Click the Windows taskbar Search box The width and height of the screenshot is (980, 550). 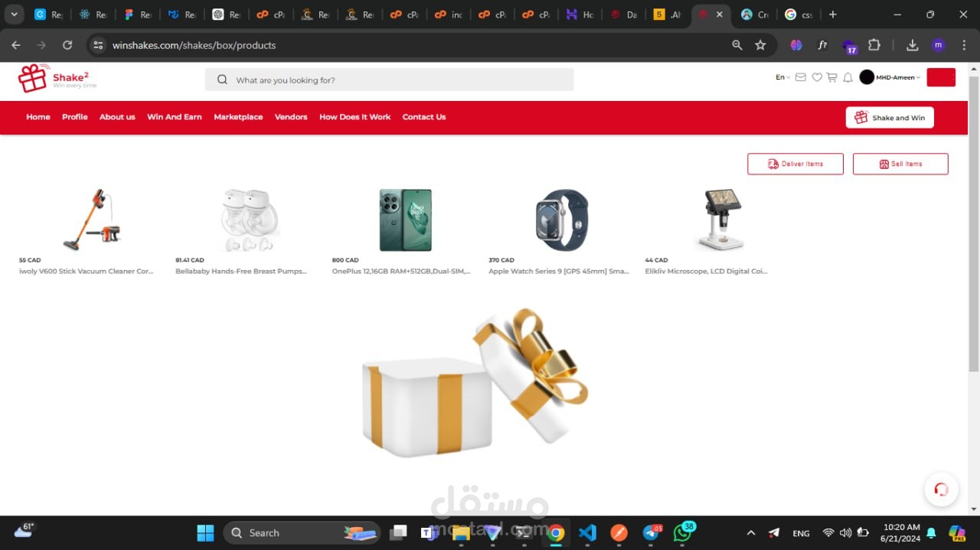tap(302, 532)
